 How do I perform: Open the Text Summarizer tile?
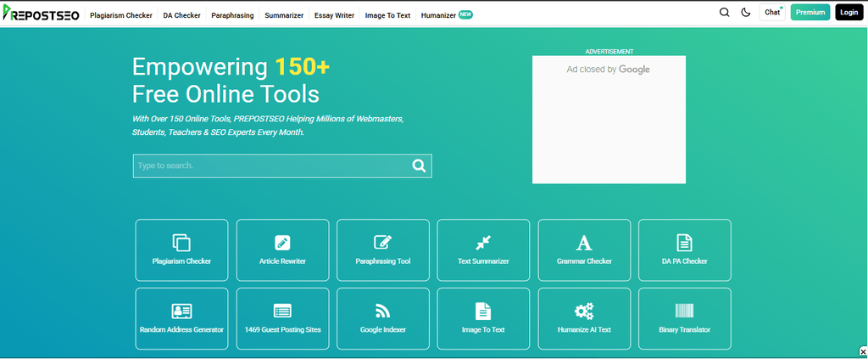483,250
